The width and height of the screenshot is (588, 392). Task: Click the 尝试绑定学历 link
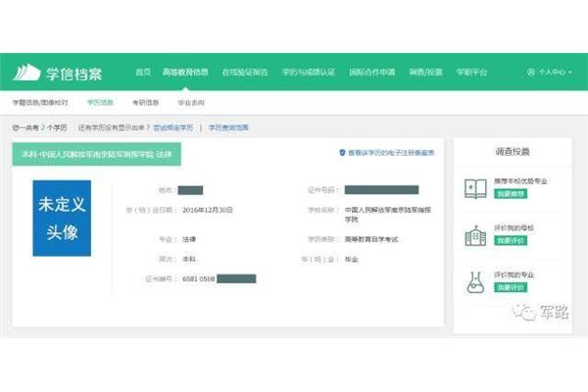pos(173,127)
